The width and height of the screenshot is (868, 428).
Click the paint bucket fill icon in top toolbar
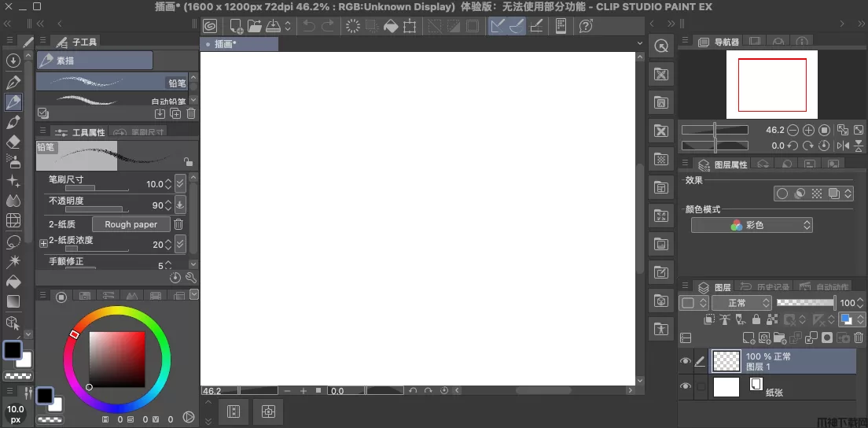coord(390,26)
